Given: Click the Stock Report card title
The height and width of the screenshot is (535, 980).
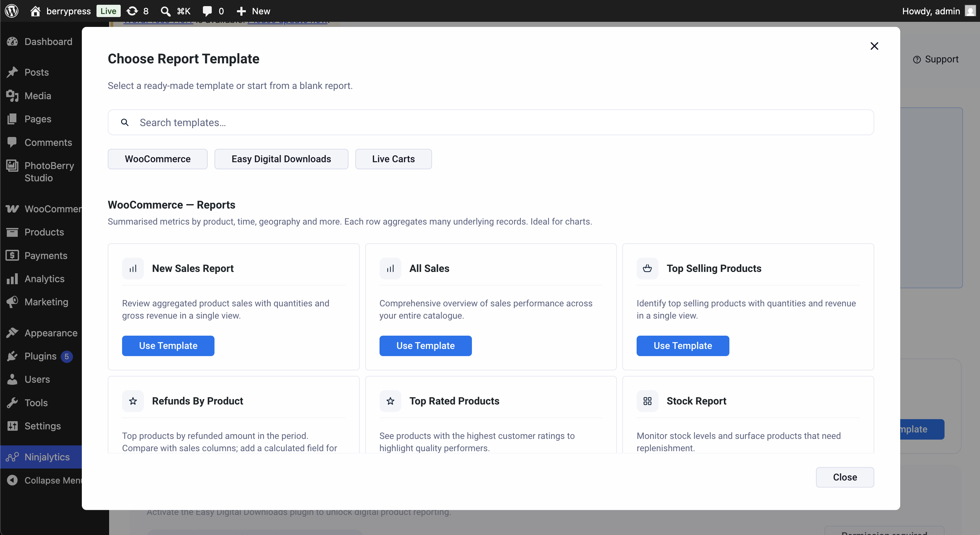Looking at the screenshot, I should tap(696, 401).
